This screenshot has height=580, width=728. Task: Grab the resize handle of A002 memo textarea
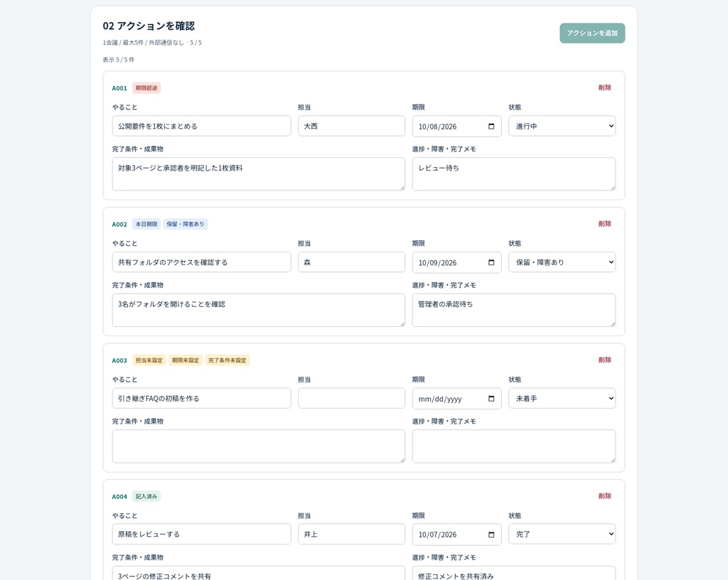pyautogui.click(x=613, y=324)
